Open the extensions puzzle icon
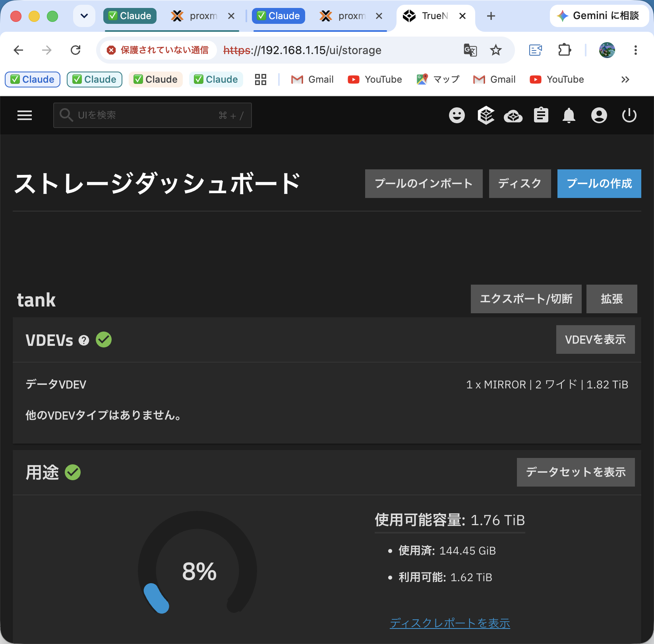This screenshot has width=654, height=644. point(565,50)
